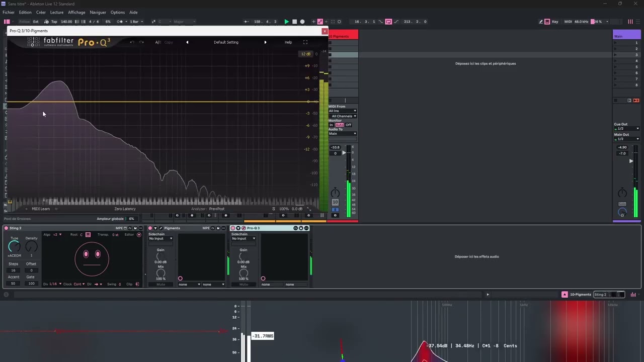Open the Default Setting preset menu
This screenshot has width=644, height=362.
click(226, 42)
